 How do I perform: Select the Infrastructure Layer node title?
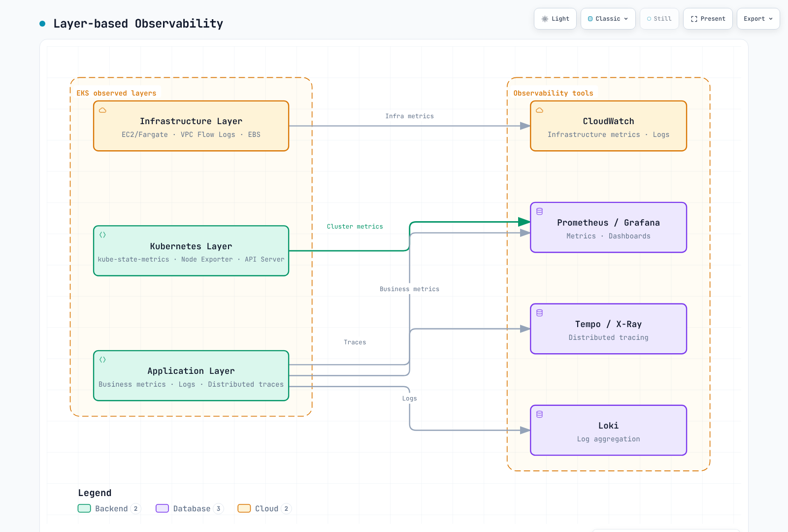click(191, 121)
